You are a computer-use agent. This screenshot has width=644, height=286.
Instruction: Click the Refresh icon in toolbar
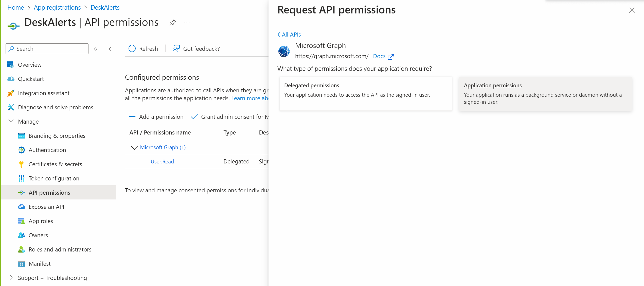(132, 48)
